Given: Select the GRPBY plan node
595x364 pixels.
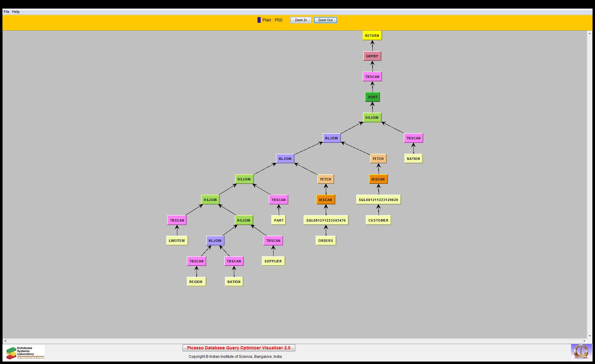Looking at the screenshot, I should click(x=372, y=56).
